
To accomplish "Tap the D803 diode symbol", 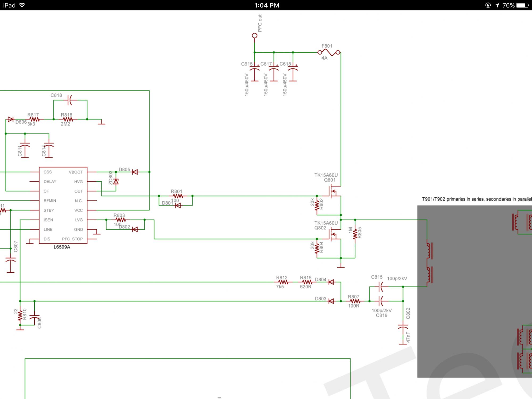I will click(x=331, y=301).
